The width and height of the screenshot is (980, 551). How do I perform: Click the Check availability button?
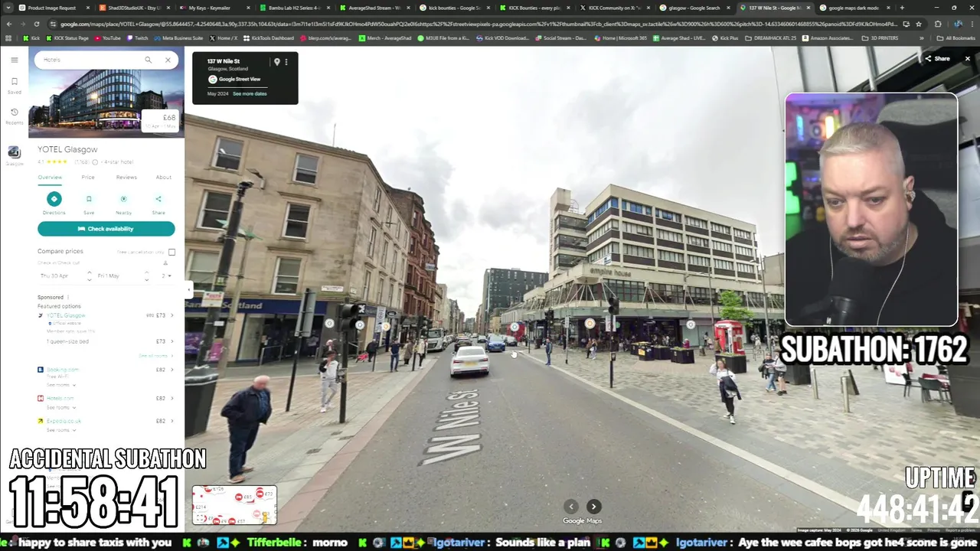106,229
